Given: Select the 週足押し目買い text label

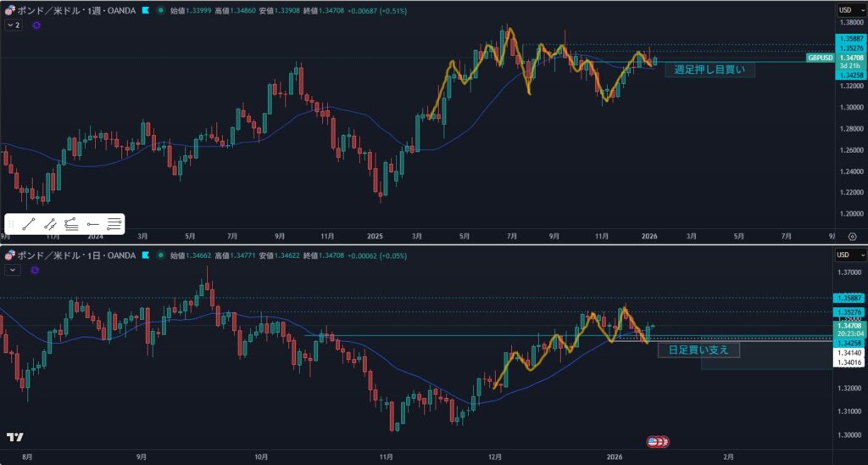Looking at the screenshot, I should point(709,70).
